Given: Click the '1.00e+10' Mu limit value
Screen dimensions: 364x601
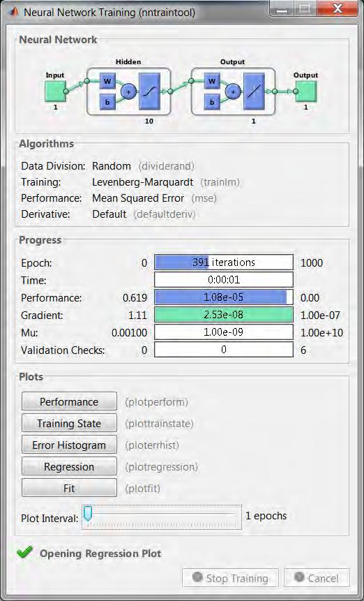Looking at the screenshot, I should [x=322, y=333].
